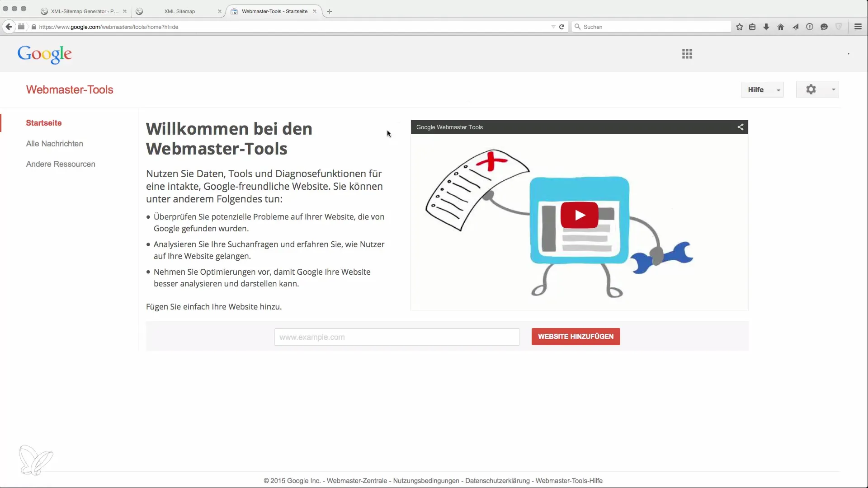Open Alle Nachrichten in sidebar
This screenshot has height=488, width=868.
point(55,144)
